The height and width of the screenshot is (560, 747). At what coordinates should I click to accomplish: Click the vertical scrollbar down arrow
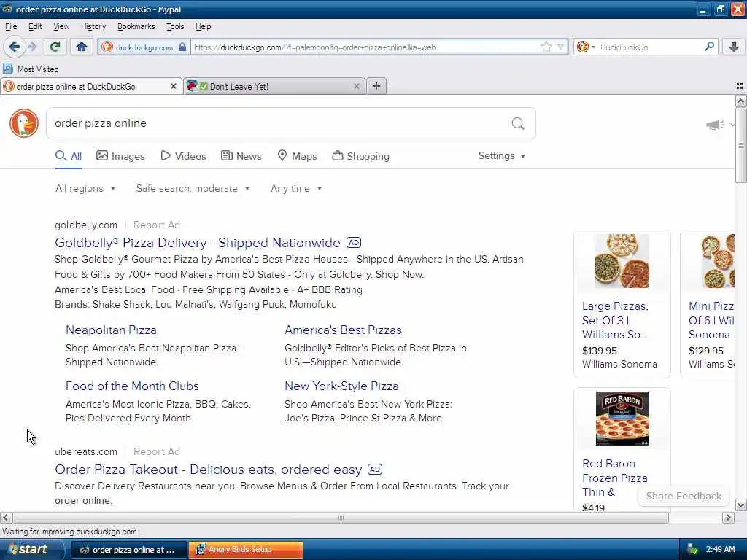[x=740, y=505]
